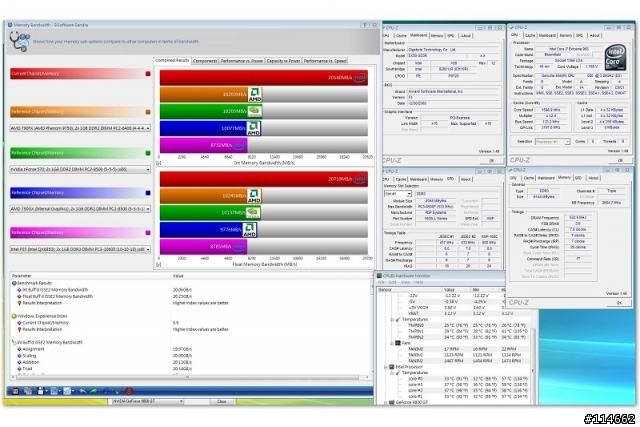The height and width of the screenshot is (427, 640).
Task: Click OK in the CPU-Z Mainboard window
Action: pyautogui.click(x=492, y=160)
